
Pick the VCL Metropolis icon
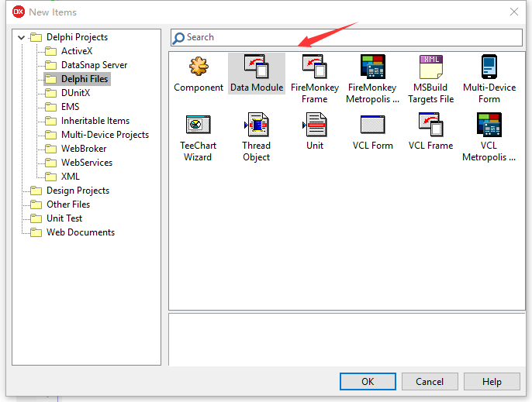coord(489,125)
